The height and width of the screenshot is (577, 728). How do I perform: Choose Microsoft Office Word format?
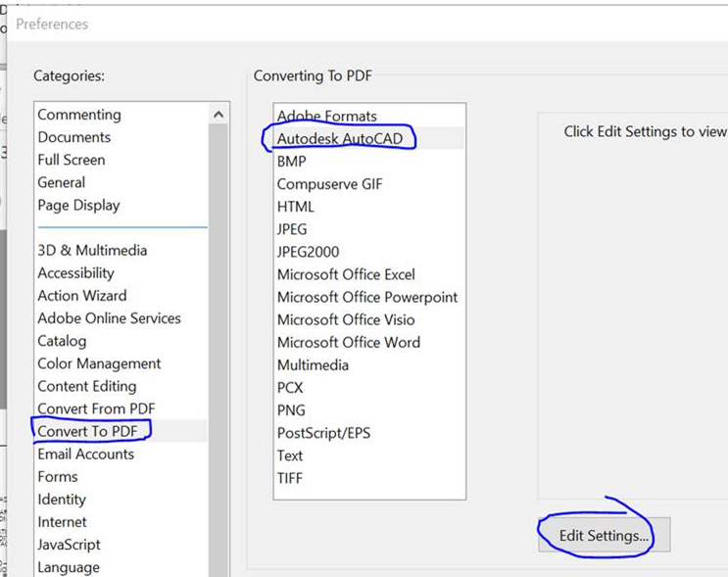click(x=348, y=342)
